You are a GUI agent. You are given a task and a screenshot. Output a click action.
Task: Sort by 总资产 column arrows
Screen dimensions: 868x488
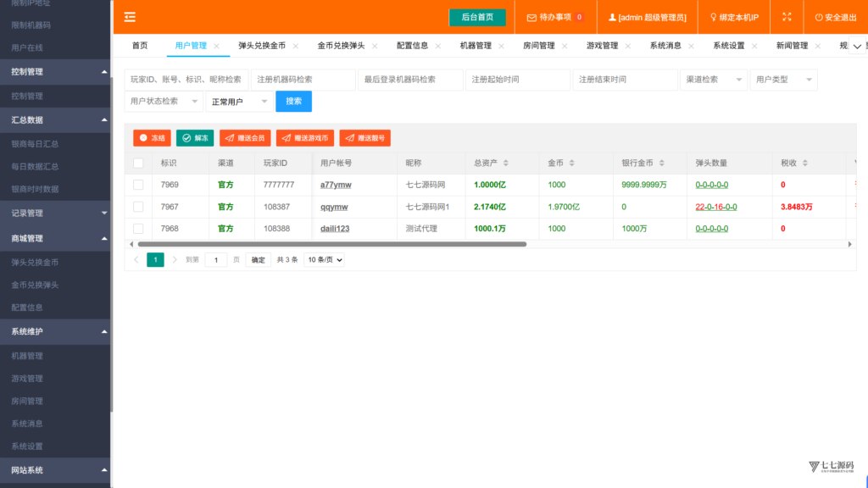[506, 164]
